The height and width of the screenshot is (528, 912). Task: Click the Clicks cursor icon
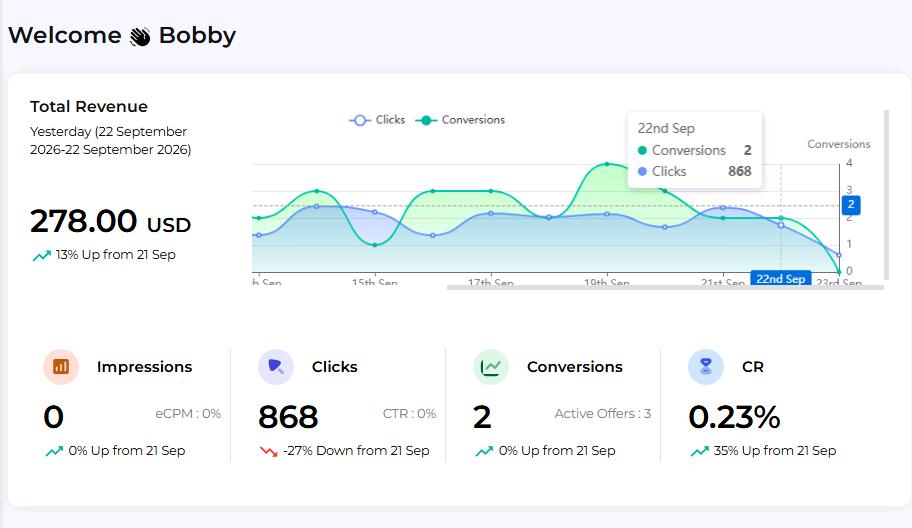(x=276, y=366)
